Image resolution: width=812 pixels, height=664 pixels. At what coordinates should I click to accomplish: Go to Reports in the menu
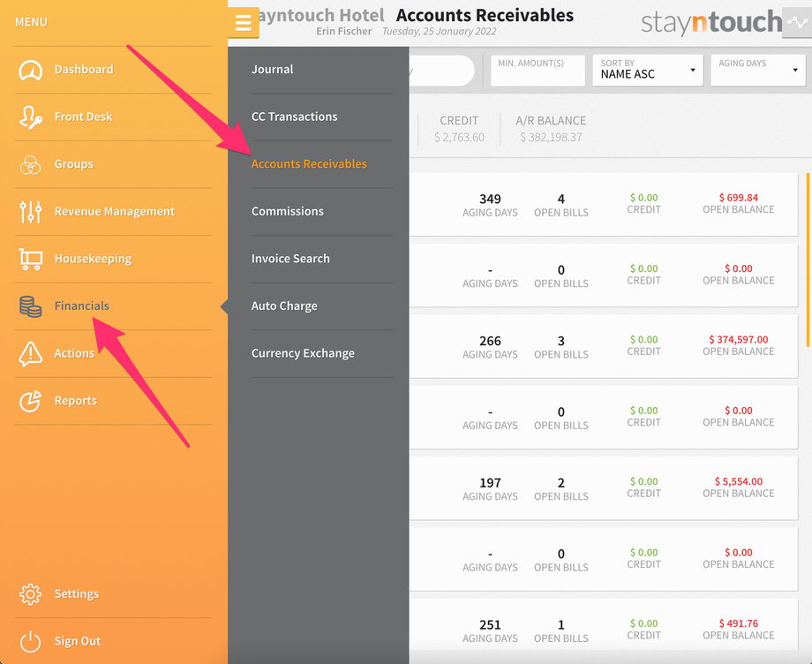tap(76, 400)
